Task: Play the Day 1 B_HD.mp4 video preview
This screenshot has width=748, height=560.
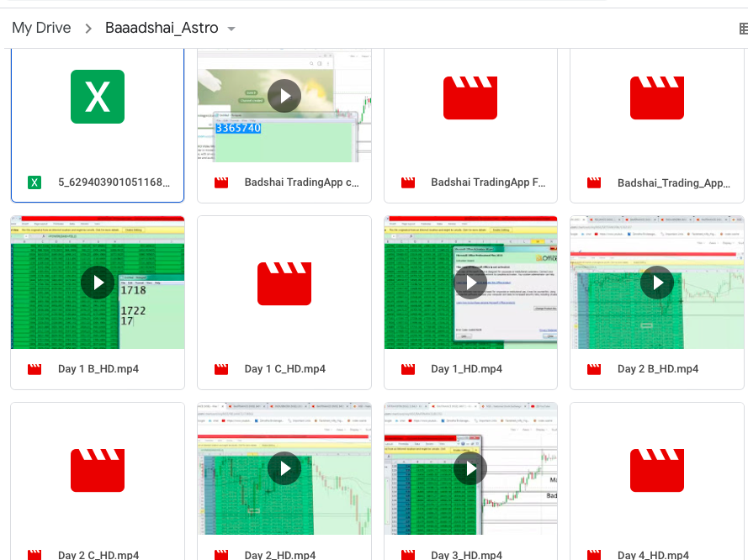Action: pos(98,283)
